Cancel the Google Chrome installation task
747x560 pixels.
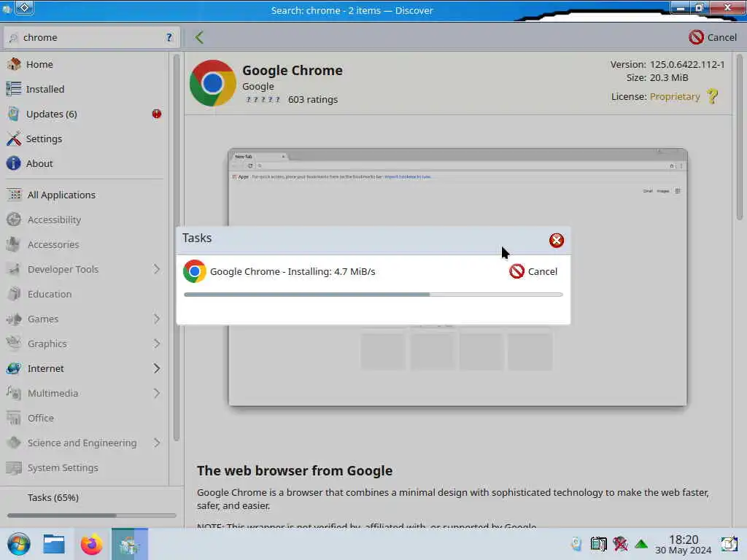[x=533, y=271]
